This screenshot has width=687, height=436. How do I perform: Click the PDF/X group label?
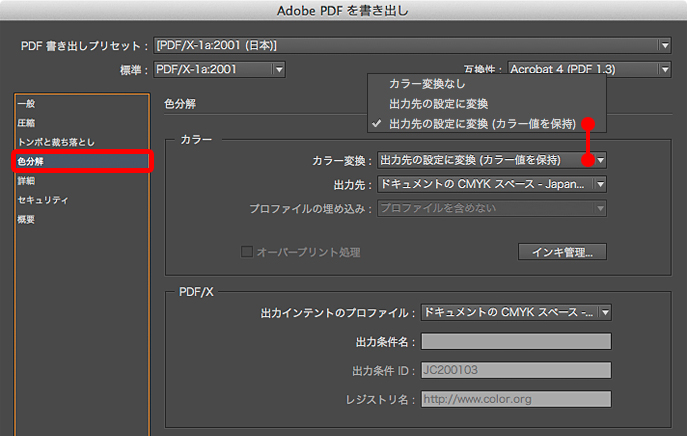pos(196,292)
